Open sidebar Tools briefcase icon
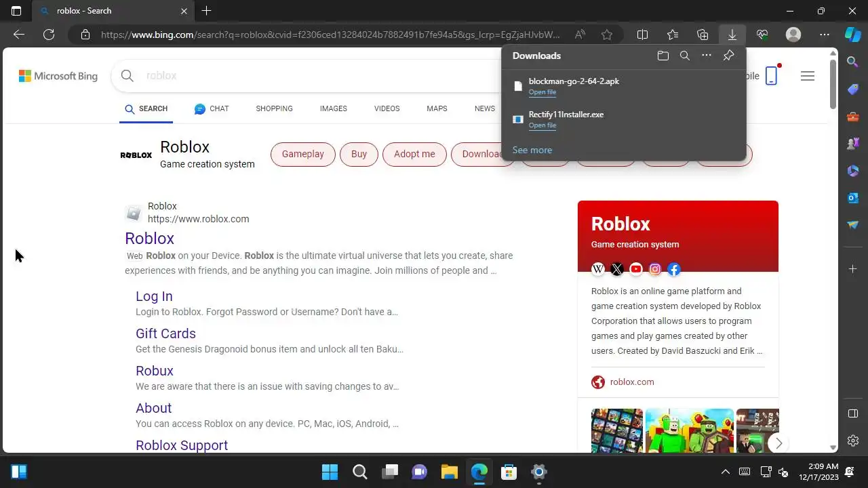Viewport: 868px width, 488px height. (x=853, y=117)
